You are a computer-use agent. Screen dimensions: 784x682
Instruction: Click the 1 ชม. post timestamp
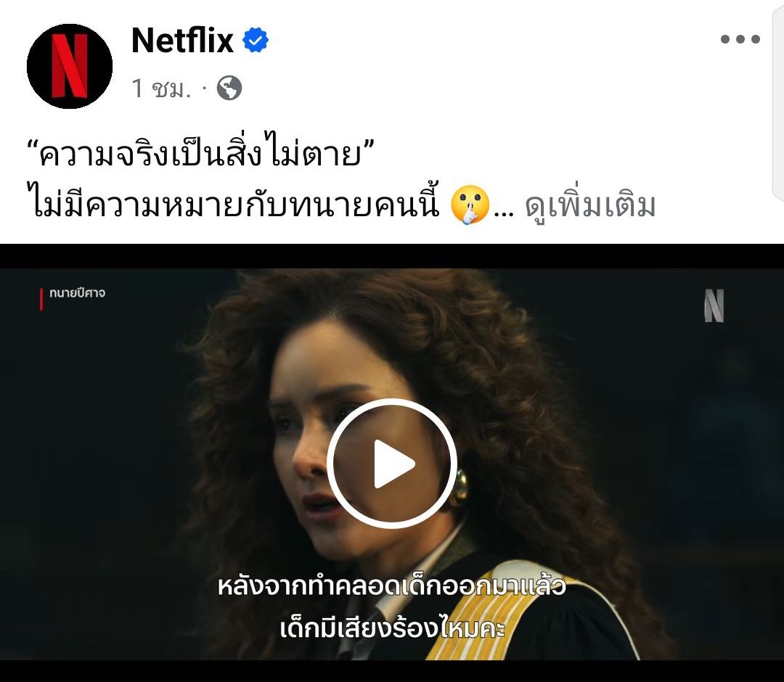[161, 89]
